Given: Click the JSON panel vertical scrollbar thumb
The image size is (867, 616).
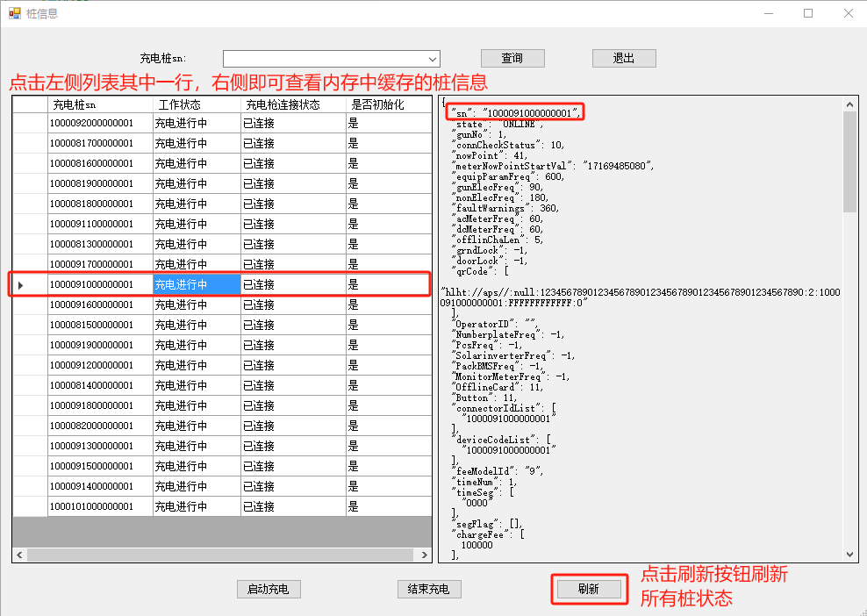Looking at the screenshot, I should [849, 162].
